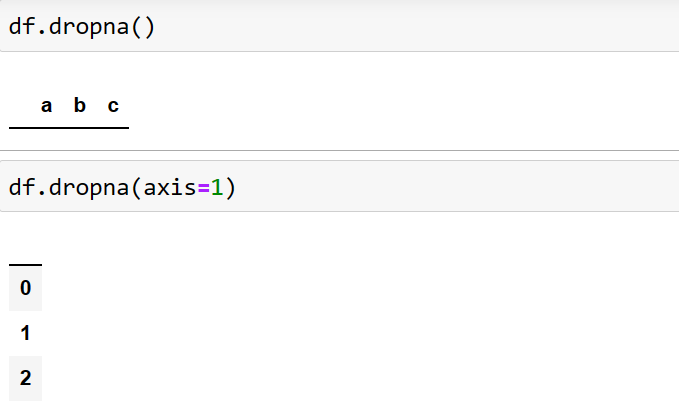Select column header a in output table
Screen dimensions: 679x418
47,105
